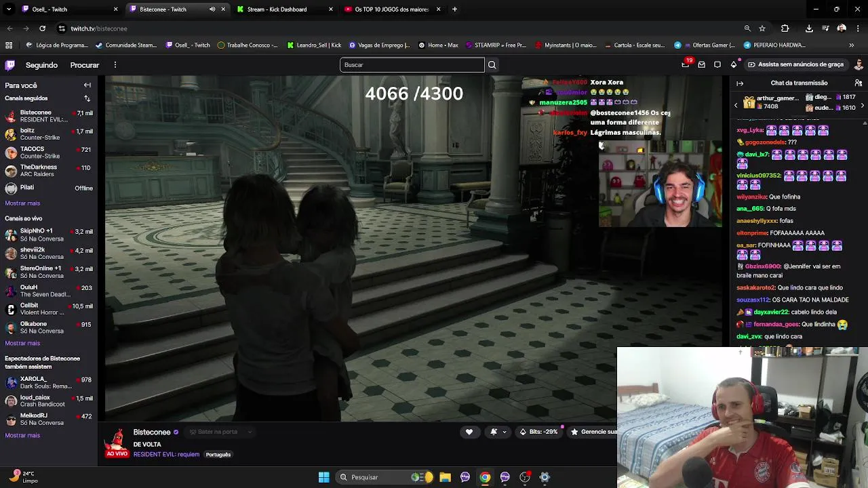Image resolution: width=868 pixels, height=488 pixels.
Task: Open the 'Comunidade Steam' bookmark
Action: click(126, 45)
